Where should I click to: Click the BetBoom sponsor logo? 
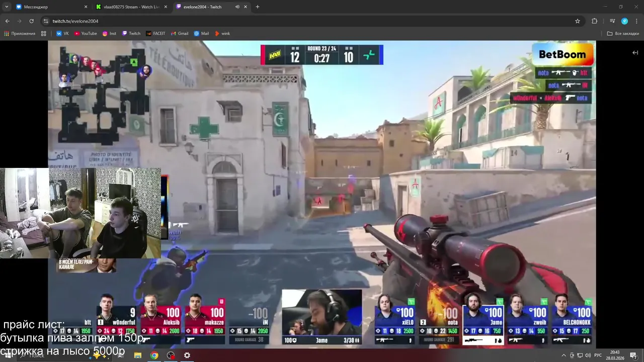click(x=562, y=54)
